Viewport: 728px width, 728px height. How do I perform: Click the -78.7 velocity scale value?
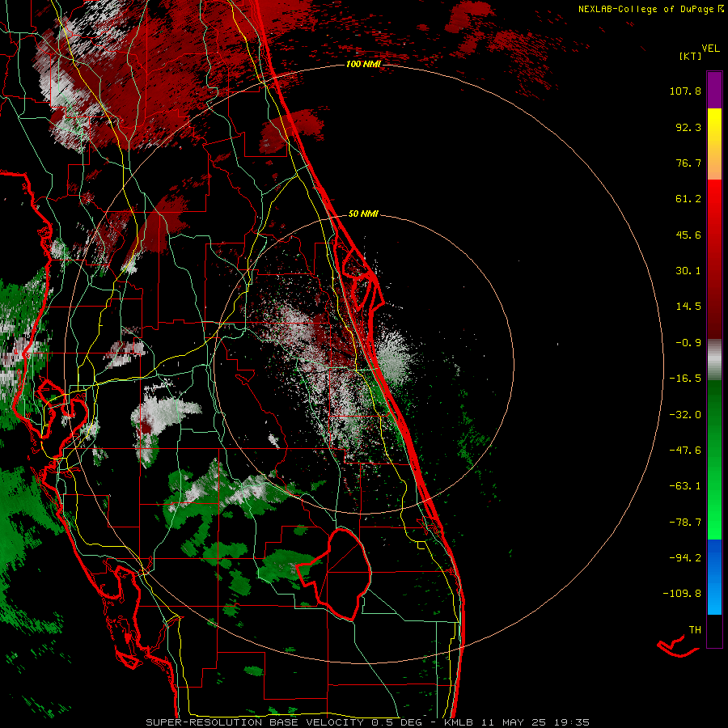coord(685,523)
